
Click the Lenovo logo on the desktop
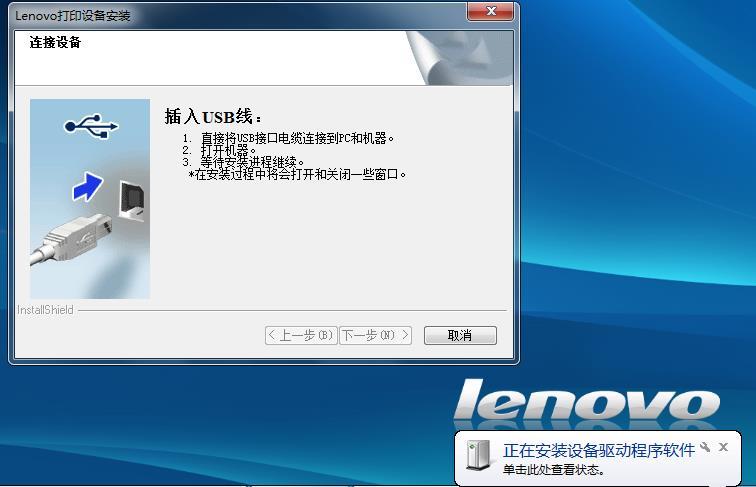[x=587, y=400]
